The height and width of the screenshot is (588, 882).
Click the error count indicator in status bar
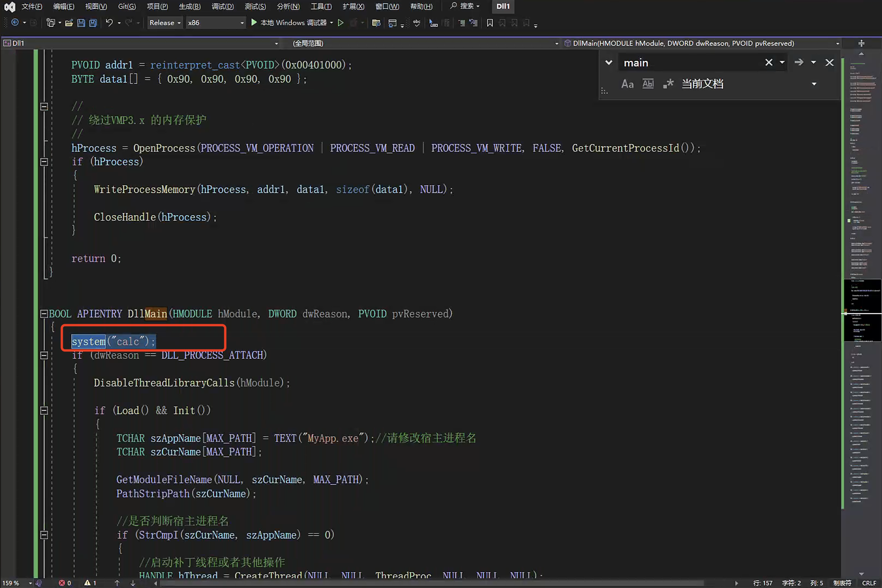[65, 583]
